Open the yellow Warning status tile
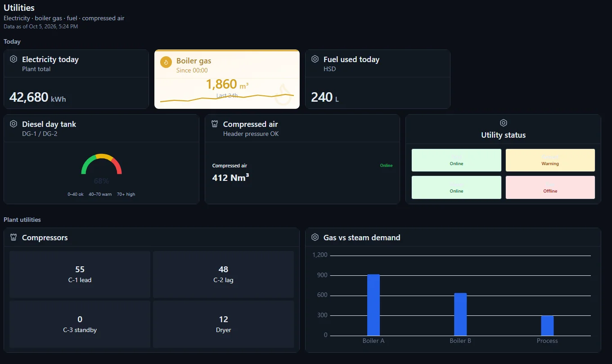 (550, 160)
